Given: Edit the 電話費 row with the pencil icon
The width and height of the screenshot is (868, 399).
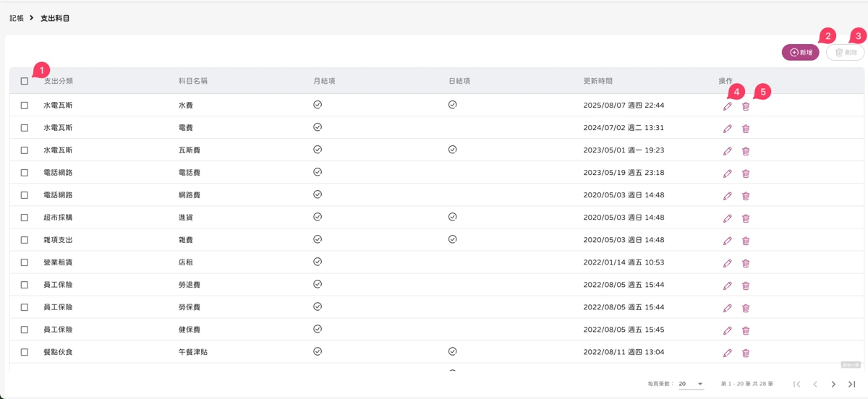Looking at the screenshot, I should [x=728, y=173].
